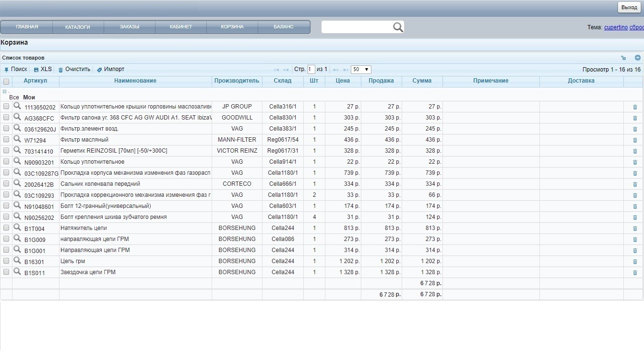Check the box for article 03C109287G
Screen dimensions: 644x362
click(6, 172)
